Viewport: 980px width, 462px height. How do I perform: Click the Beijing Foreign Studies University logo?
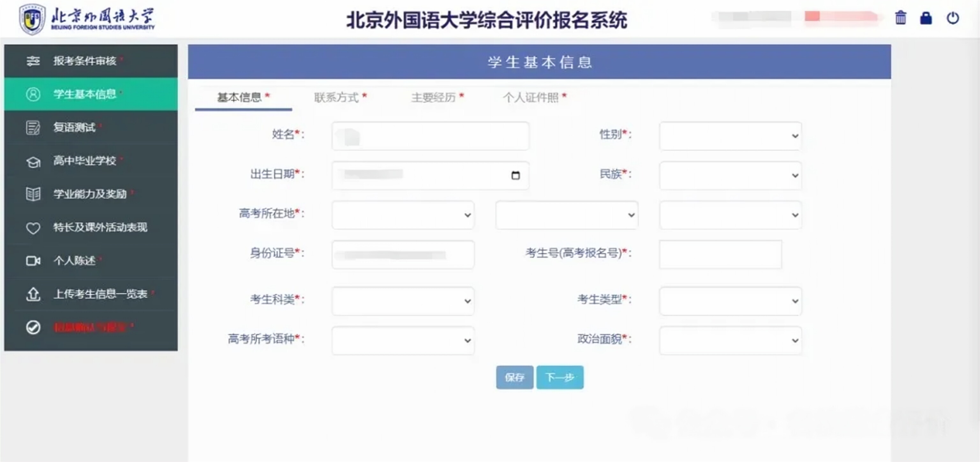[87, 19]
